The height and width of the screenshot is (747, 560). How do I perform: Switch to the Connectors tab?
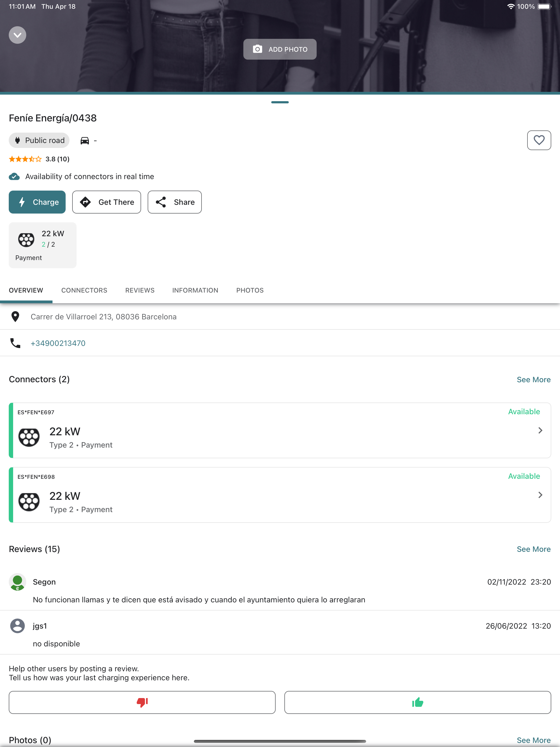point(84,290)
